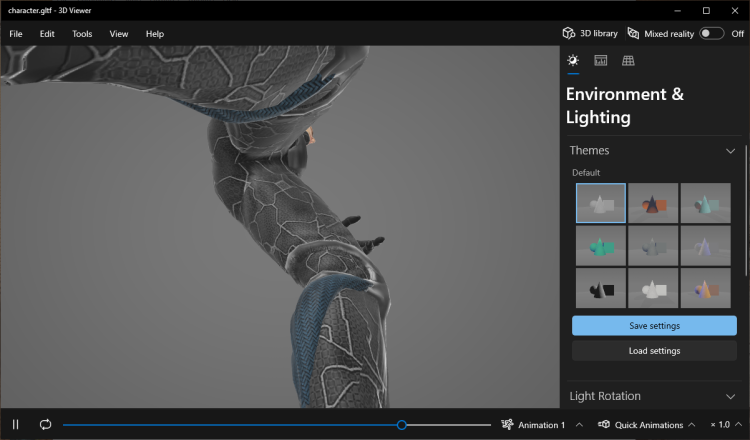
Task: Select the black lighting theme thumbnail
Action: 601,288
